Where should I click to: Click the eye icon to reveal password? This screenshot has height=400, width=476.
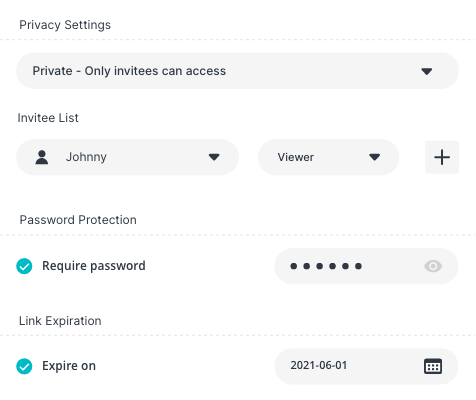tap(433, 266)
